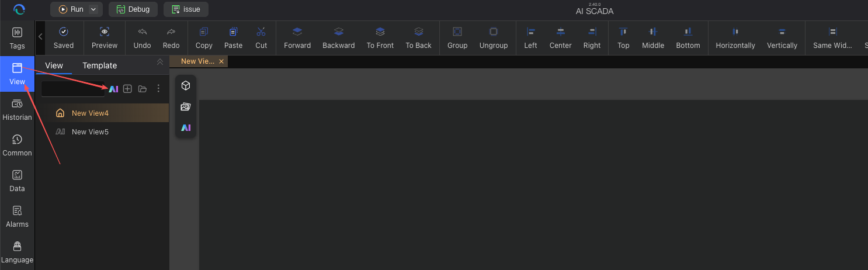Viewport: 868px width, 270px height.
Task: Redo the last action
Action: [171, 38]
